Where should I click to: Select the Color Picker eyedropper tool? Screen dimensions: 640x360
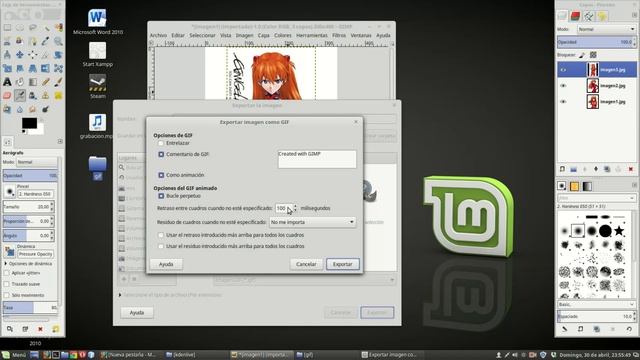[45, 41]
